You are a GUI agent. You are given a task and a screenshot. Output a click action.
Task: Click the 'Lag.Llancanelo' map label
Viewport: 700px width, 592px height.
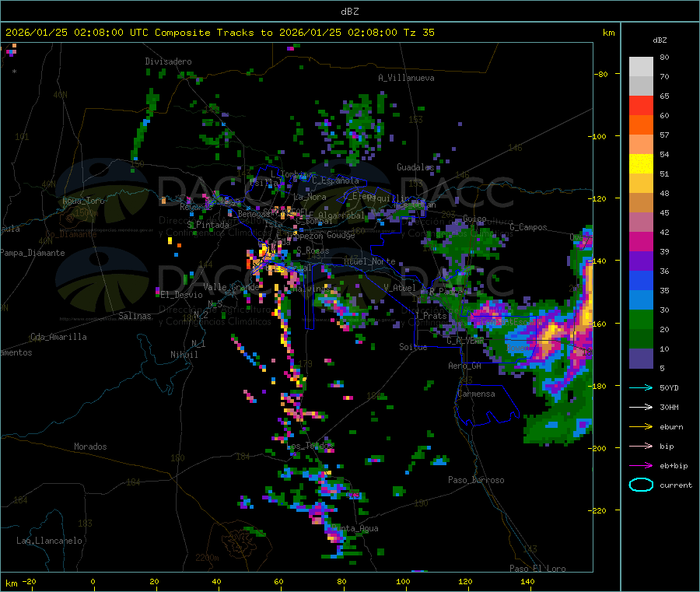[50, 541]
